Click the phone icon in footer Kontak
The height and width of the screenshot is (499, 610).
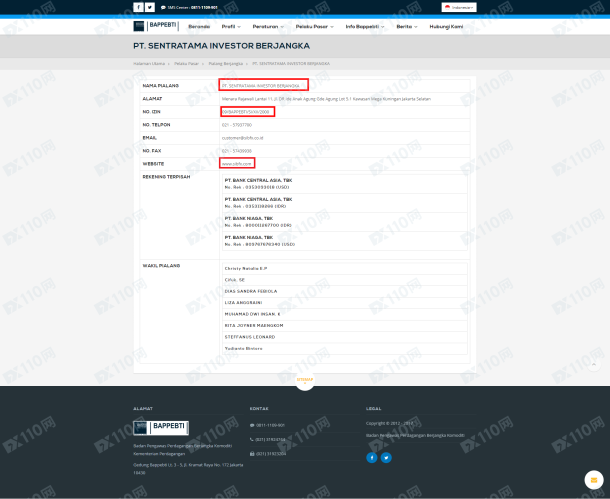point(252,439)
